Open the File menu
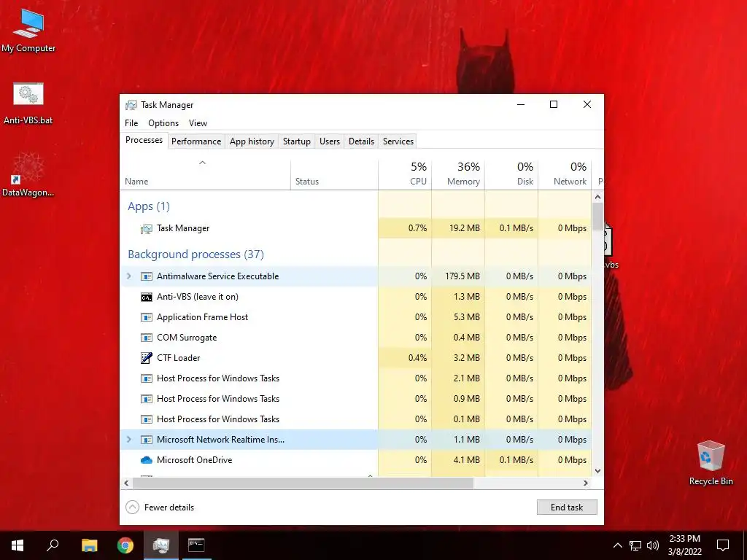The height and width of the screenshot is (560, 747). click(131, 122)
